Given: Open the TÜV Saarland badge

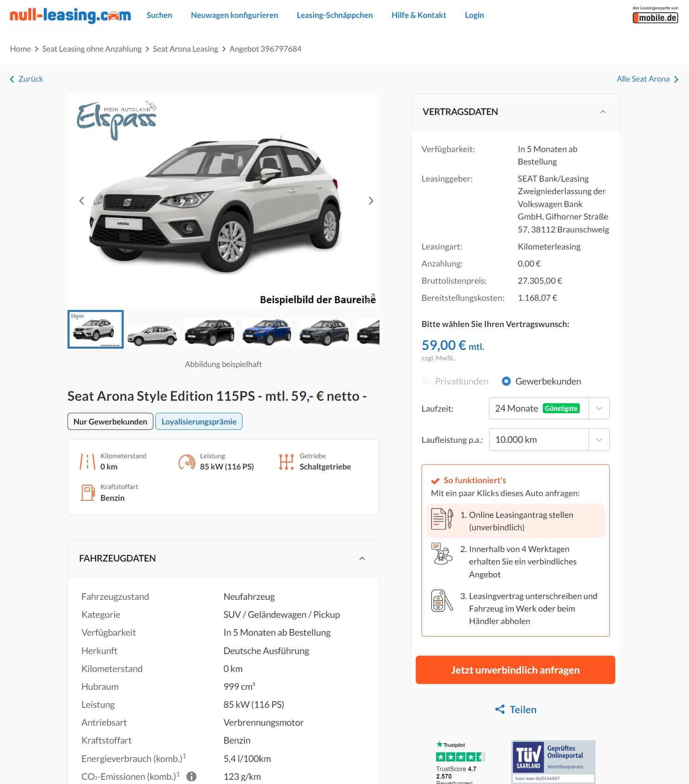Looking at the screenshot, I should [553, 762].
